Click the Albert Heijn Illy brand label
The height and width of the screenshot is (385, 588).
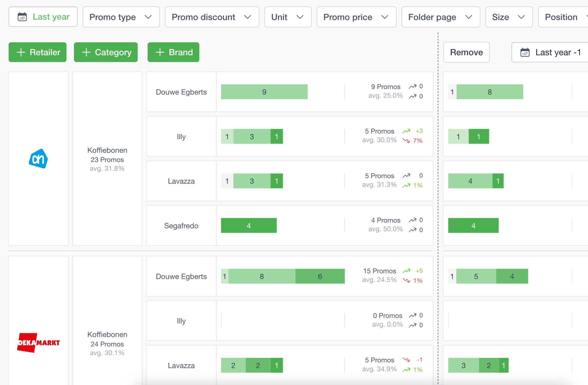pos(181,137)
